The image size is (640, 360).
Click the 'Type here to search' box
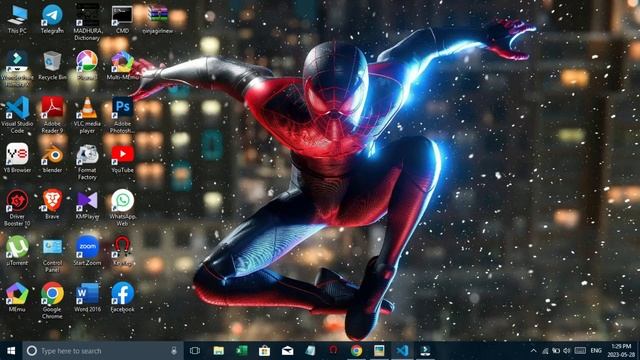tap(103, 351)
